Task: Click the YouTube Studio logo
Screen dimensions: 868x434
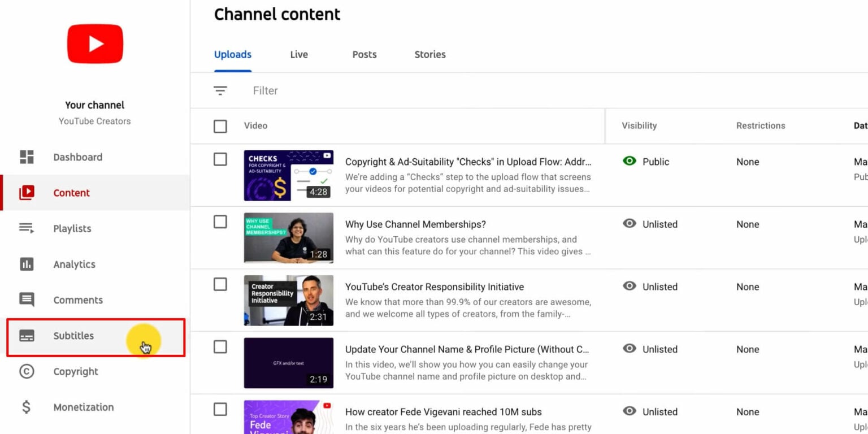Action: click(x=94, y=44)
